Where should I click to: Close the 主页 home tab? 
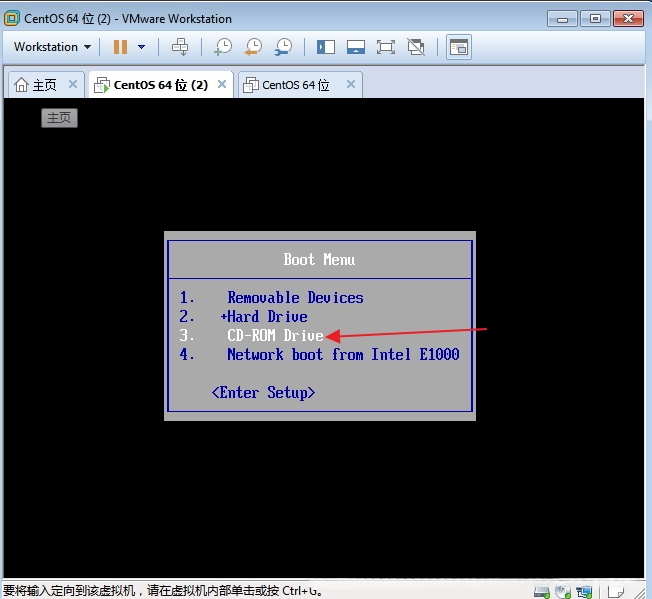pyautogui.click(x=73, y=84)
